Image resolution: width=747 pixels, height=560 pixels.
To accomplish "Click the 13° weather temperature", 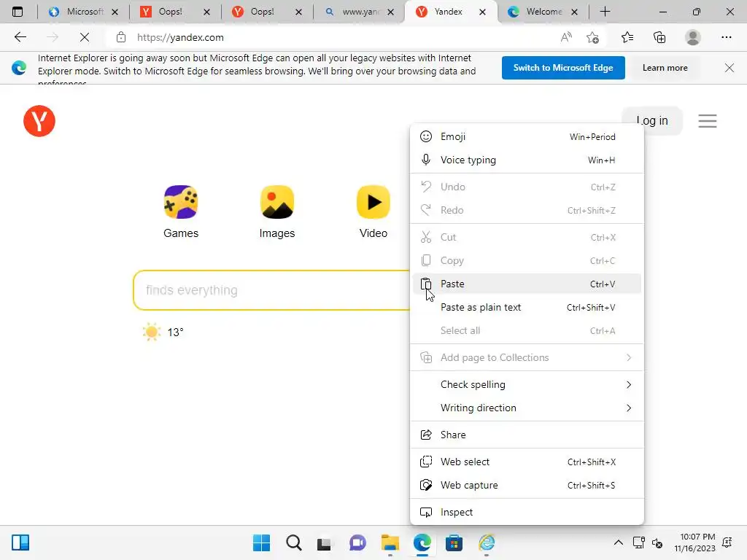I will pyautogui.click(x=175, y=332).
